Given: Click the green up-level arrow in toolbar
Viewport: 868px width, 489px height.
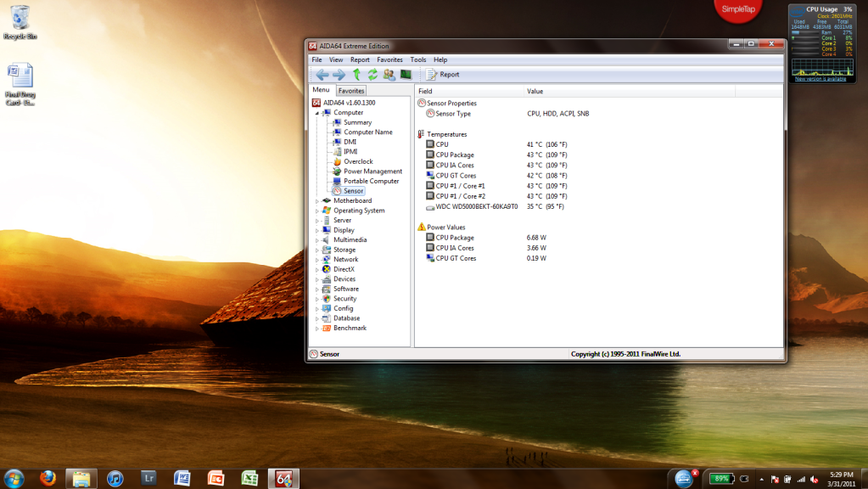Looking at the screenshot, I should [x=356, y=74].
